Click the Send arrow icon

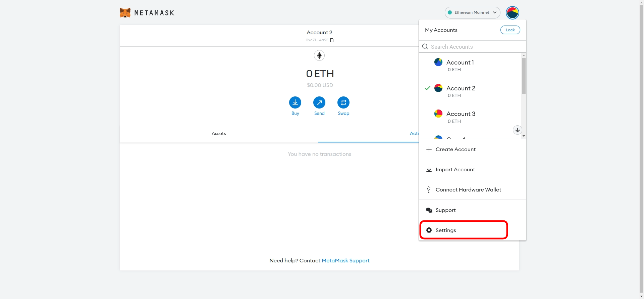(319, 102)
